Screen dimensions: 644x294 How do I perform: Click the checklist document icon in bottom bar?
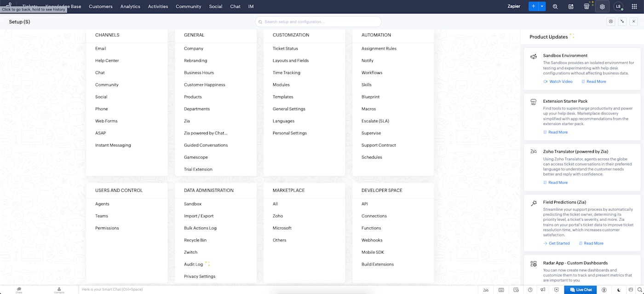coord(516,290)
